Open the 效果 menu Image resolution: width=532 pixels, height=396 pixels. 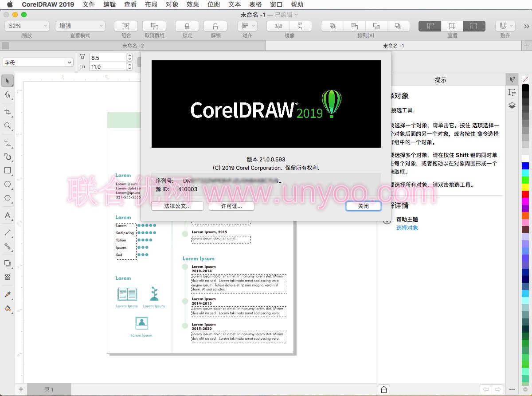[193, 4]
